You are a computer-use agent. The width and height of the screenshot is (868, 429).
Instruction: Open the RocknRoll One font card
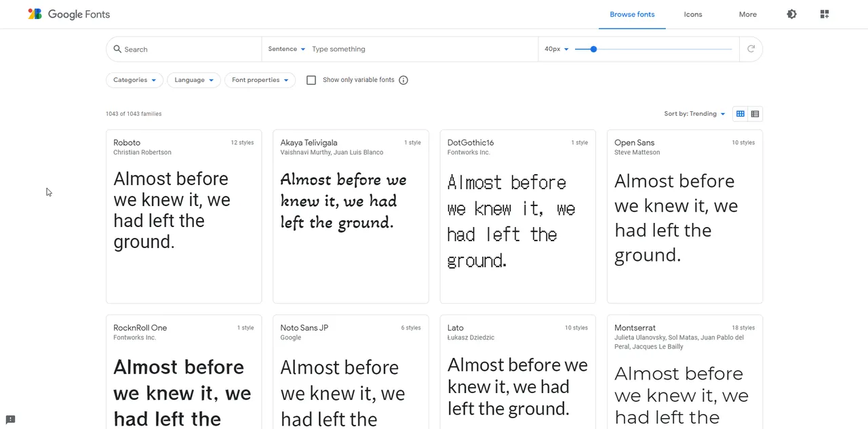tap(184, 372)
